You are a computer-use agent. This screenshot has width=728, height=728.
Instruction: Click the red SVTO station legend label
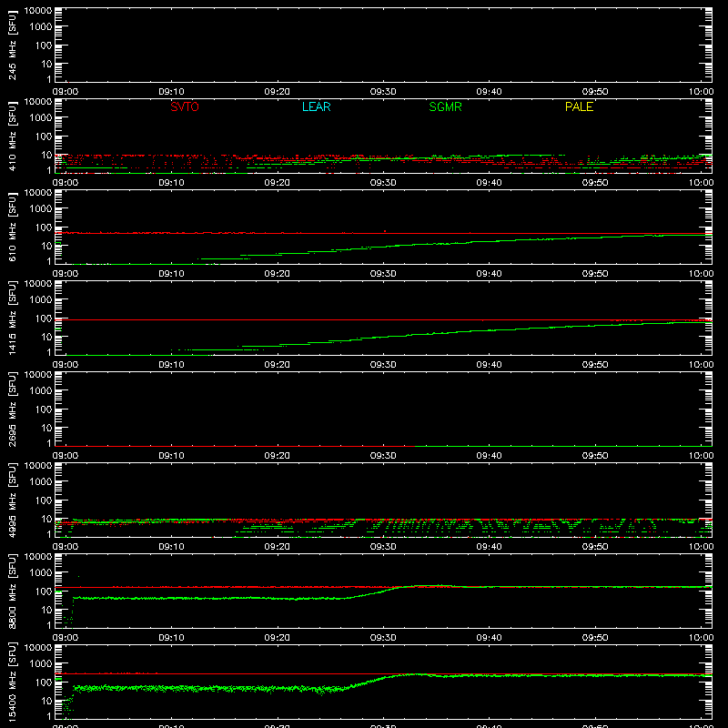coord(185,106)
